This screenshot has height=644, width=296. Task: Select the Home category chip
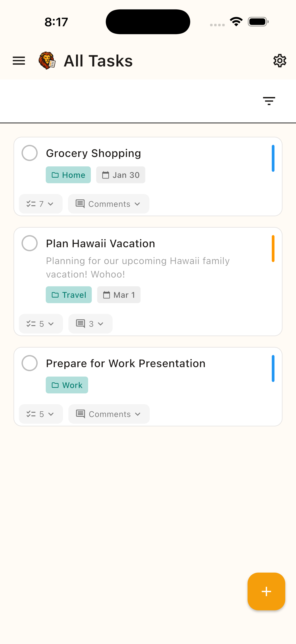[x=68, y=175]
